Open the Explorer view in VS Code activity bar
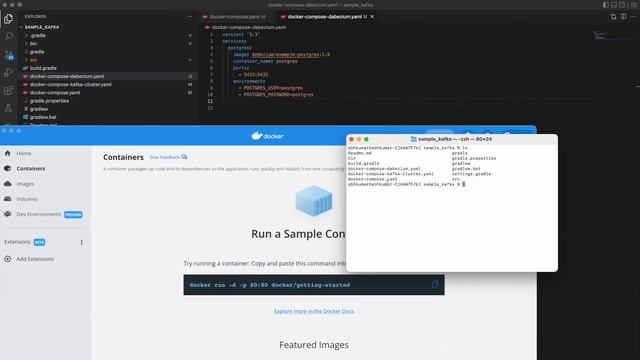Image resolution: width=640 pixels, height=360 pixels. coord(8,19)
